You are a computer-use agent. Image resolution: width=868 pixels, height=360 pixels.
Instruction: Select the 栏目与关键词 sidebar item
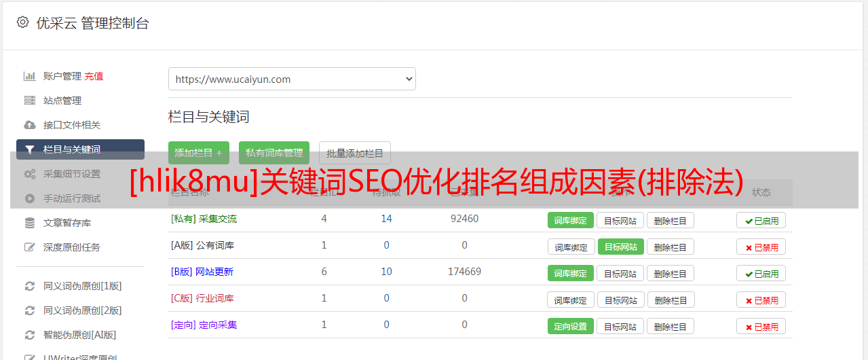tap(80, 149)
